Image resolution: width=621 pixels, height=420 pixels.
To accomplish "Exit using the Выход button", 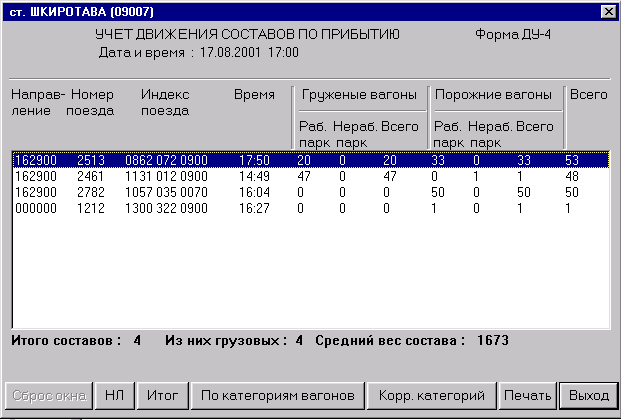I will (x=589, y=395).
